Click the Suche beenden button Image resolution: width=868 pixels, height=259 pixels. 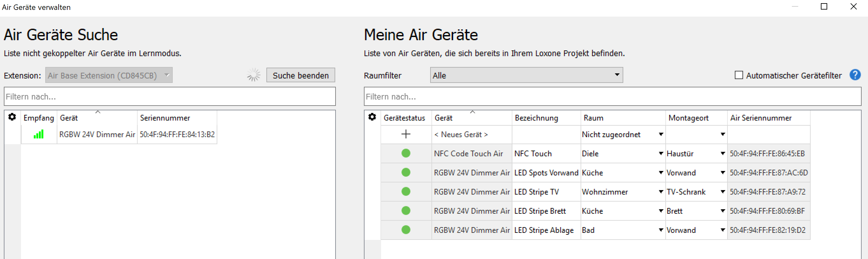click(300, 75)
